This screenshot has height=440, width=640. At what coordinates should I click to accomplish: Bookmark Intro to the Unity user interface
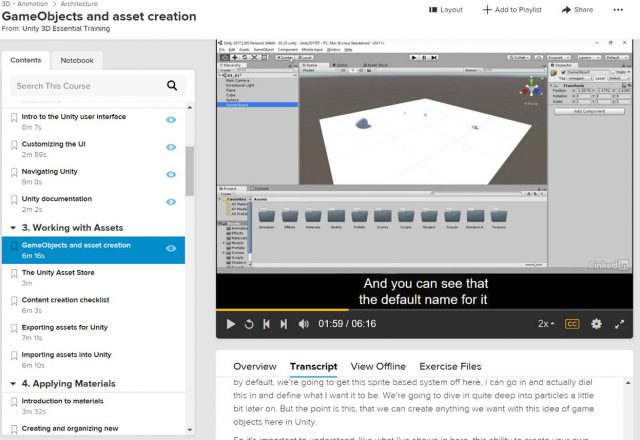pos(14,118)
